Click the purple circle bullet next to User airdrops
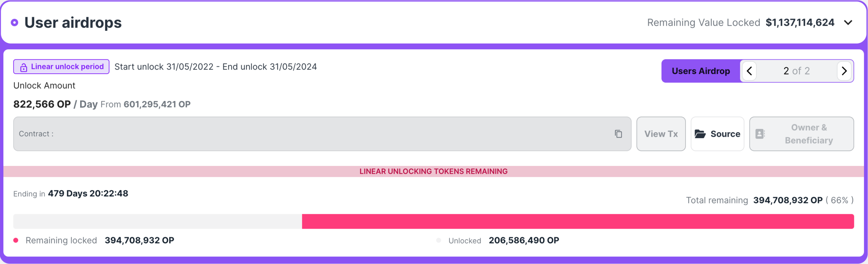The height and width of the screenshot is (264, 868). 14,23
